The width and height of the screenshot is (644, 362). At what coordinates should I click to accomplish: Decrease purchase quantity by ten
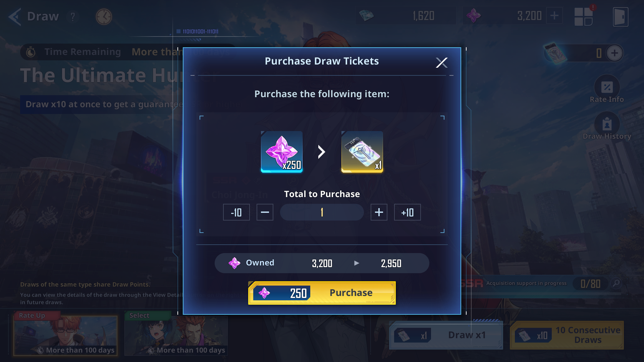pyautogui.click(x=236, y=212)
